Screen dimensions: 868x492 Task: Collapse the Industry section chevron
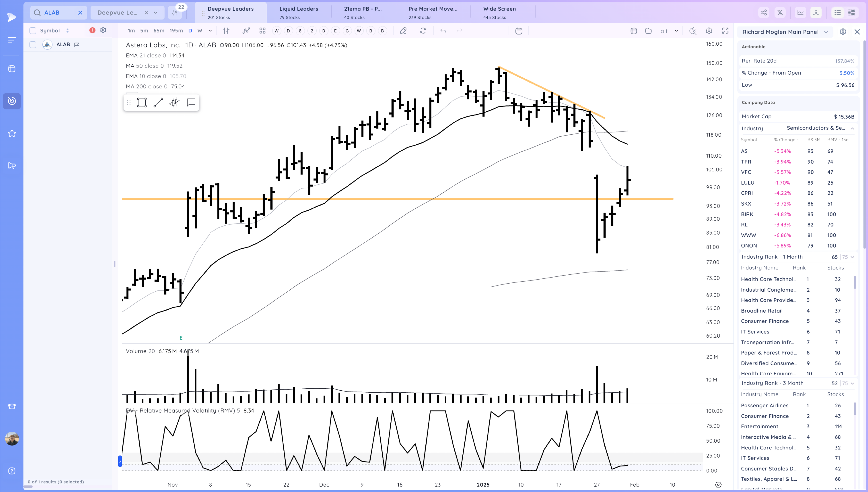[852, 128]
